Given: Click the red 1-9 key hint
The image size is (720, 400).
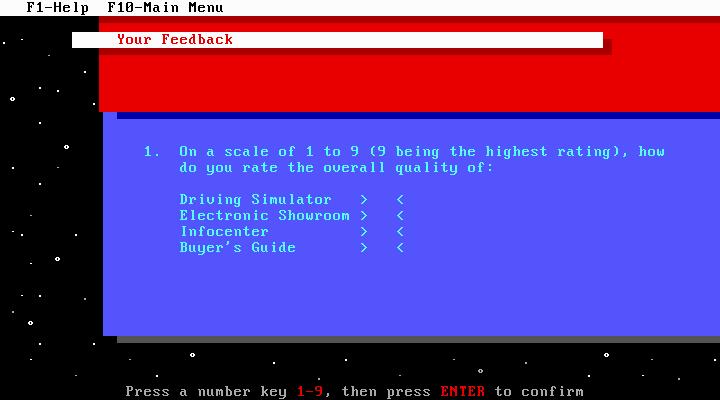Looking at the screenshot, I should coord(310,392).
